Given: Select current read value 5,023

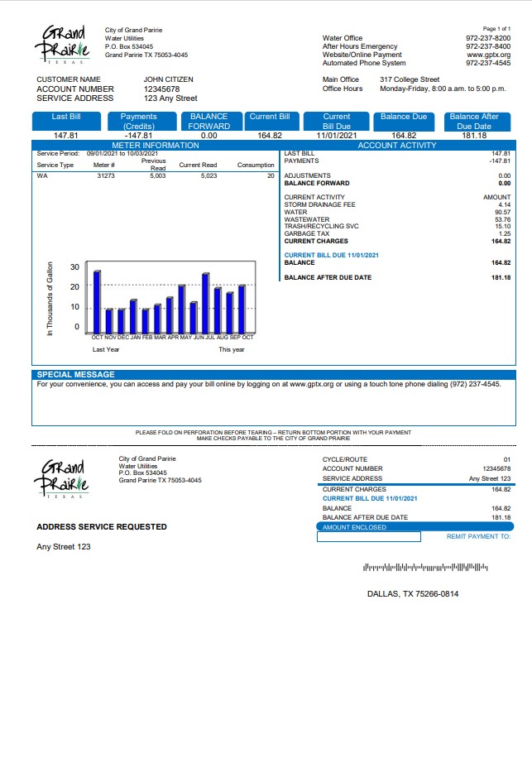Looking at the screenshot, I should [208, 175].
